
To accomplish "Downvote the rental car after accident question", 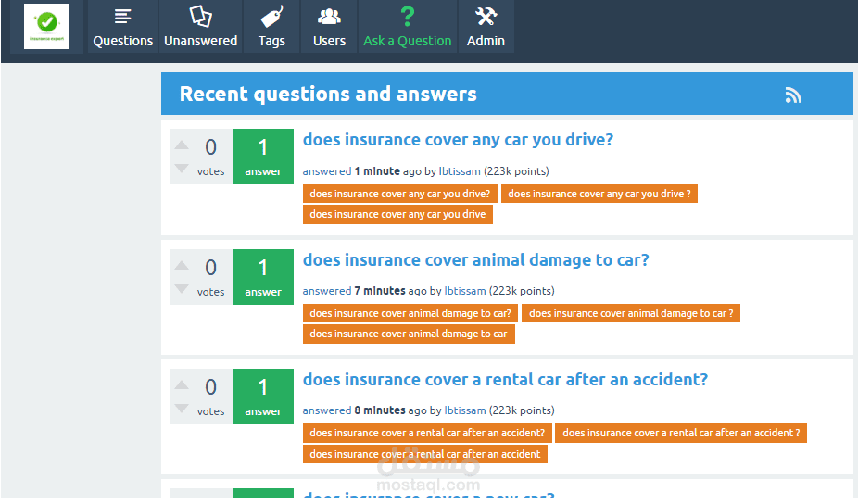I will [x=182, y=409].
